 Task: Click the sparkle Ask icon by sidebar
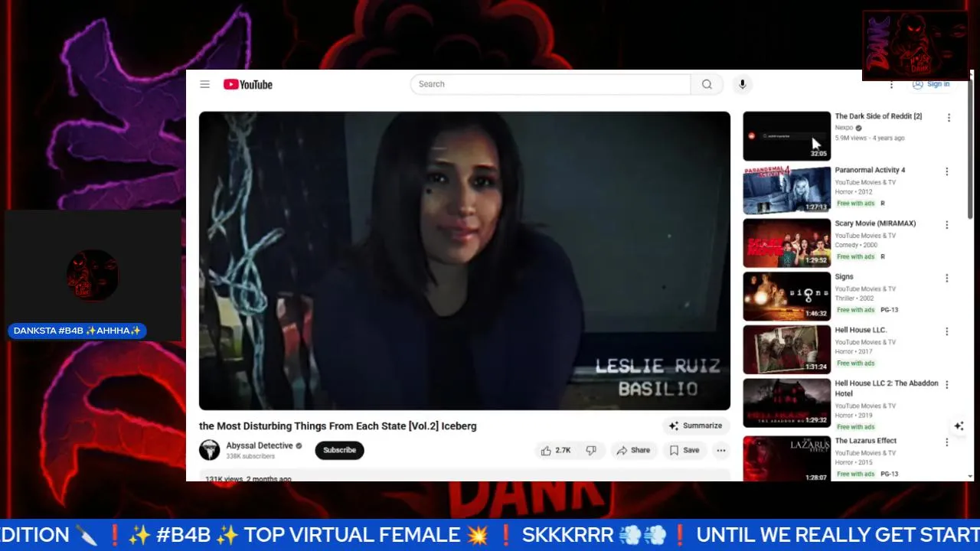coord(959,426)
